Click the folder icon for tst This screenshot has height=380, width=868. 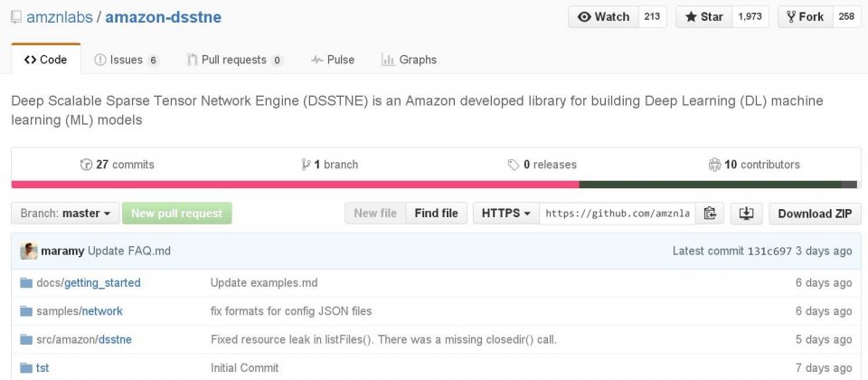tap(26, 368)
